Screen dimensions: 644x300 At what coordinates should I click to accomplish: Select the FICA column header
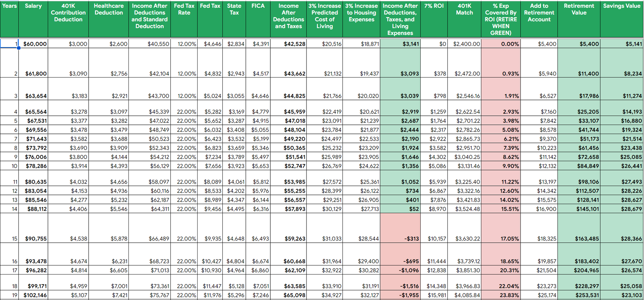click(x=258, y=19)
